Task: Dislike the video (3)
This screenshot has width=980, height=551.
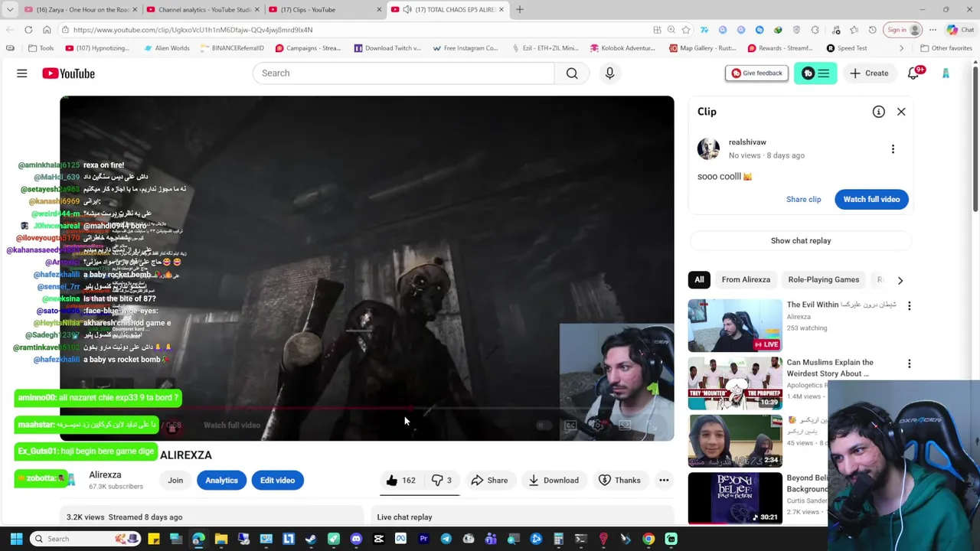Action: [x=442, y=481]
